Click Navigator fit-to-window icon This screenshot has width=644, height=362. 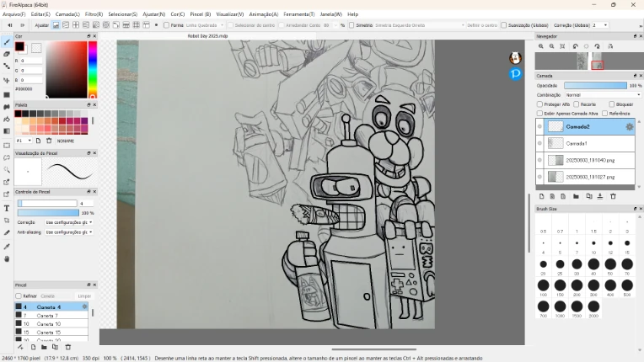[562, 46]
